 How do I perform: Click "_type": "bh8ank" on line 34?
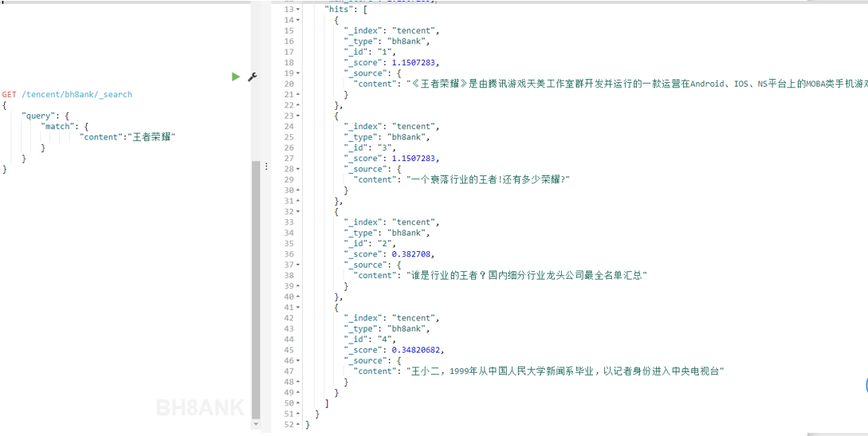[x=386, y=233]
